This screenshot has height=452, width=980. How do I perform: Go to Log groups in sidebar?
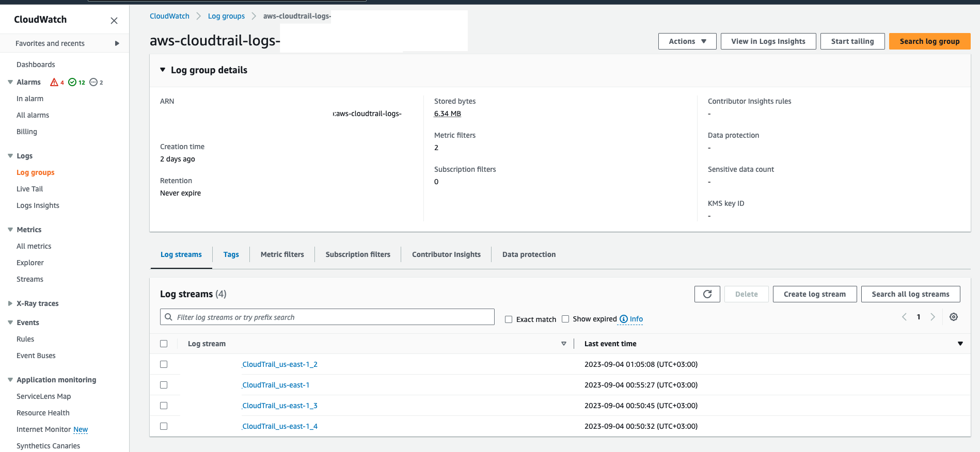(x=36, y=172)
